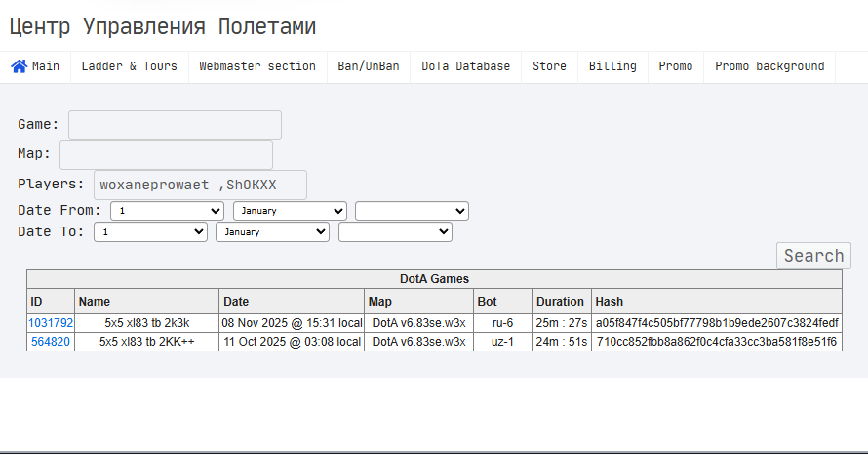This screenshot has width=868, height=454.
Task: Click the ID column header
Action: coord(51,302)
